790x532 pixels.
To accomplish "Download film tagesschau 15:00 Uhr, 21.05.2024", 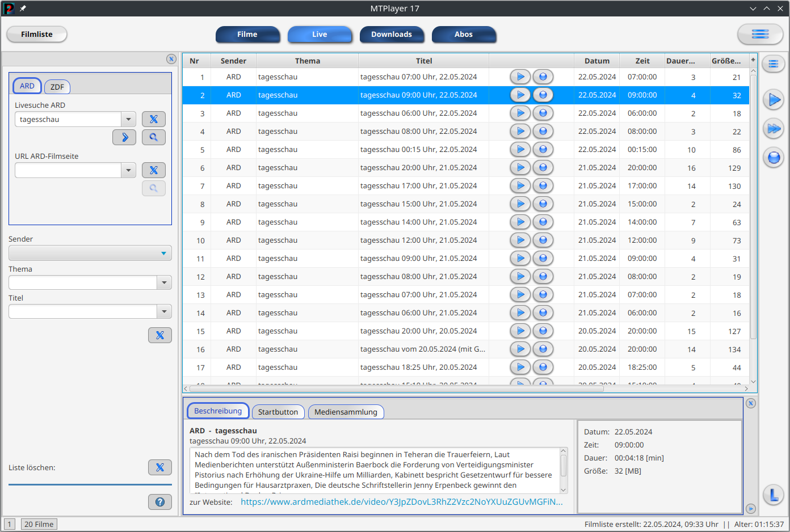I will tap(543, 204).
